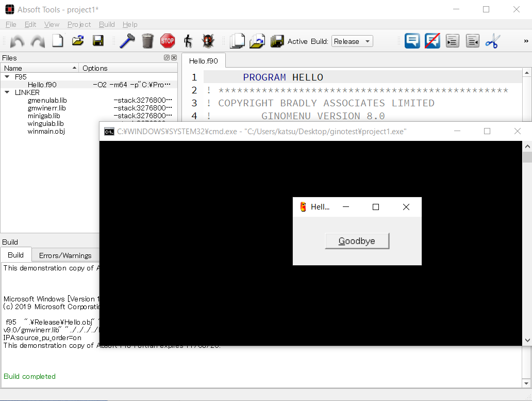Build the project with hammer icon
Viewport: 532px width, 401px height.
[x=127, y=41]
